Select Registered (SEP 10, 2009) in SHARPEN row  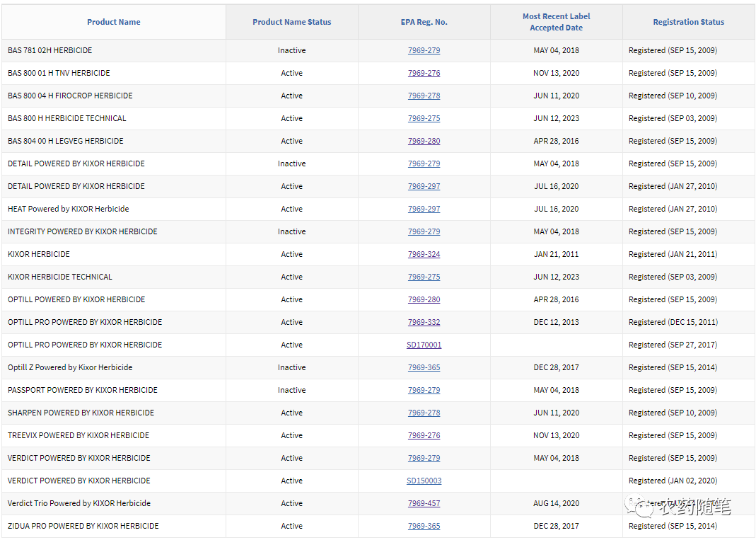pos(673,413)
